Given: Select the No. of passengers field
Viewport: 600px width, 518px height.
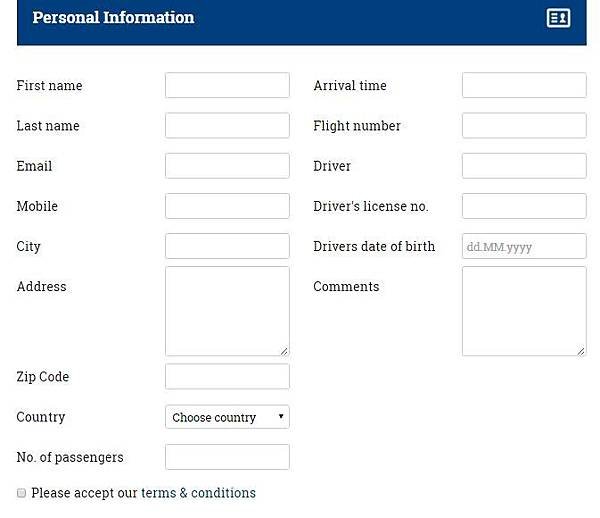Looking at the screenshot, I should (227, 457).
